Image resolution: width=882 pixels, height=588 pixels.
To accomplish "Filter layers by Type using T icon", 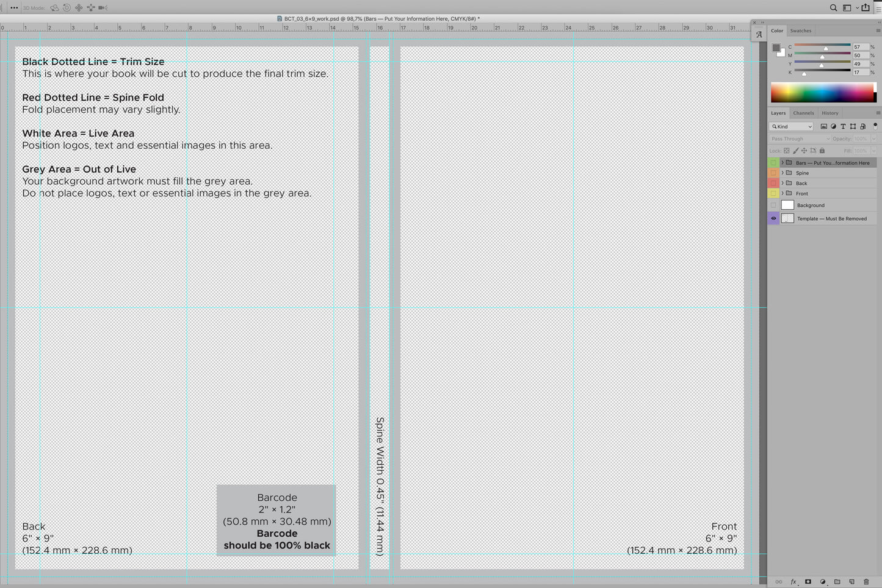I will coord(843,126).
